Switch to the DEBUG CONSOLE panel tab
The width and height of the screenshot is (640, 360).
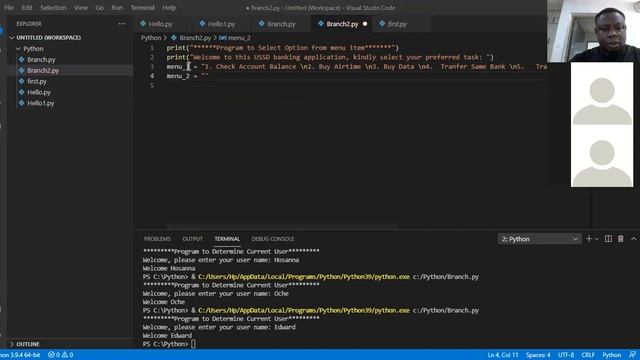[273, 239]
